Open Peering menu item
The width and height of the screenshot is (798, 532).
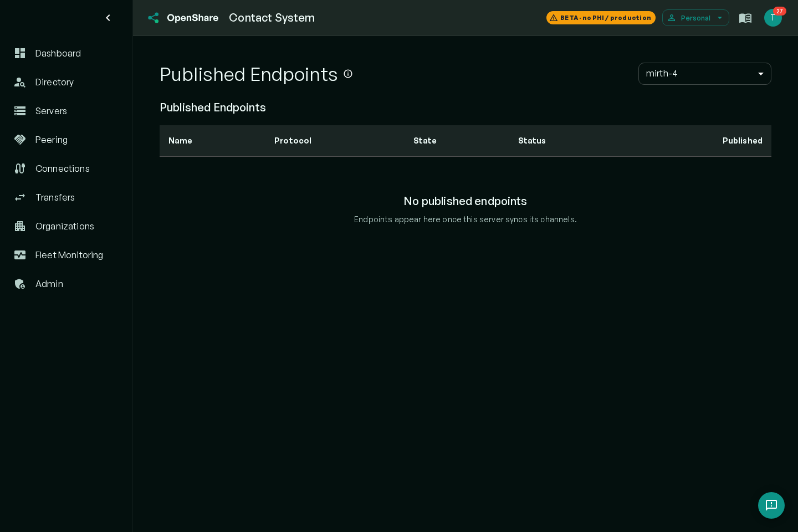coord(66,140)
